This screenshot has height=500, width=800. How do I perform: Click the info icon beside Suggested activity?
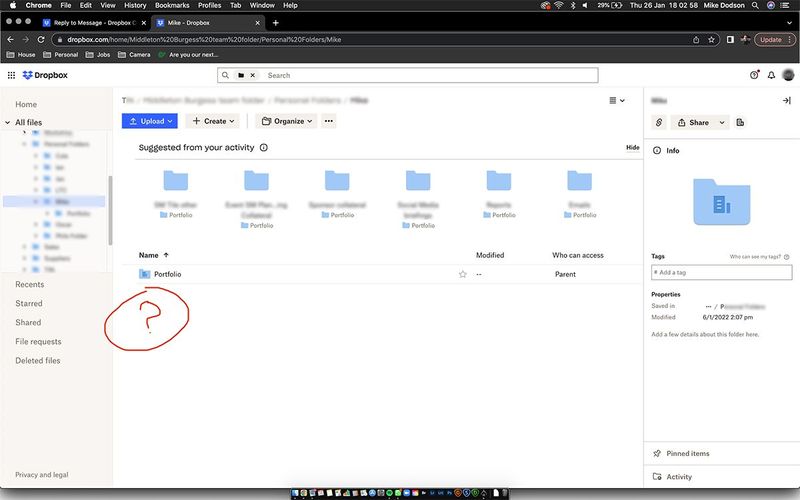(264, 147)
